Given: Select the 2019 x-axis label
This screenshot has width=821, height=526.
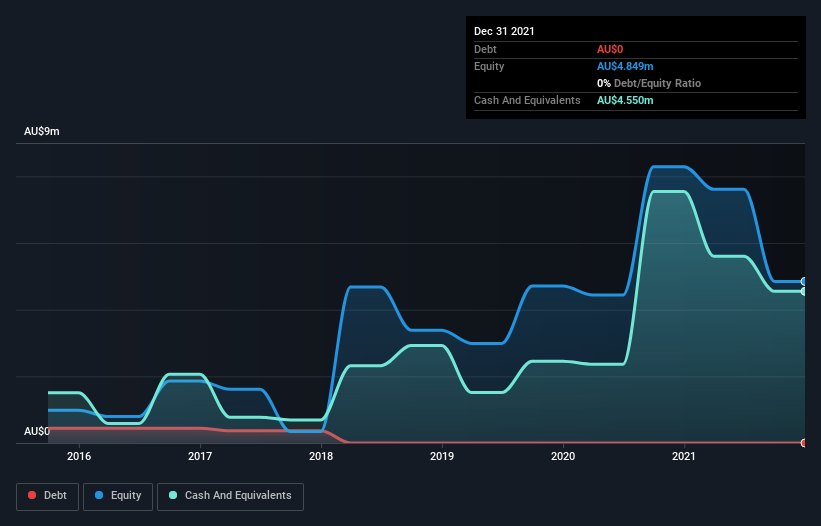Looking at the screenshot, I should coord(442,456).
